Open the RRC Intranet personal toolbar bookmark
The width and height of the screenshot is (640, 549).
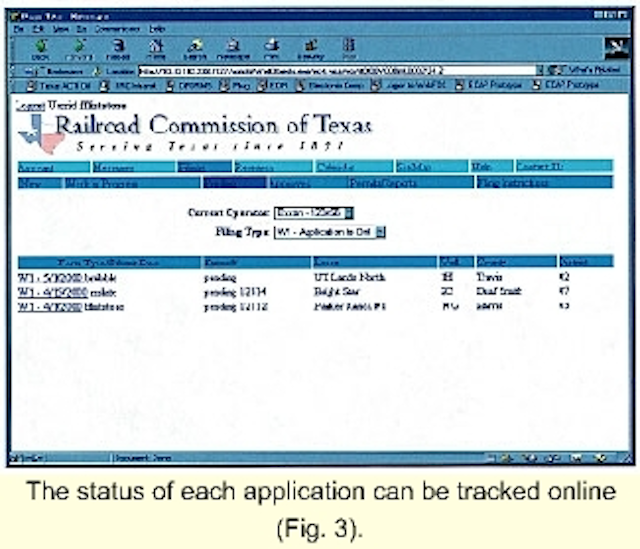tap(128, 86)
